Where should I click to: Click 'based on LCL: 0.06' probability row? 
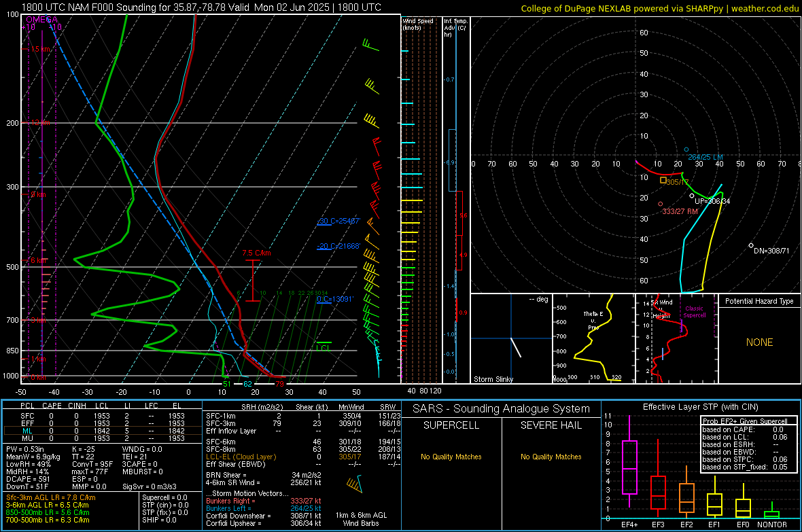[x=745, y=437]
